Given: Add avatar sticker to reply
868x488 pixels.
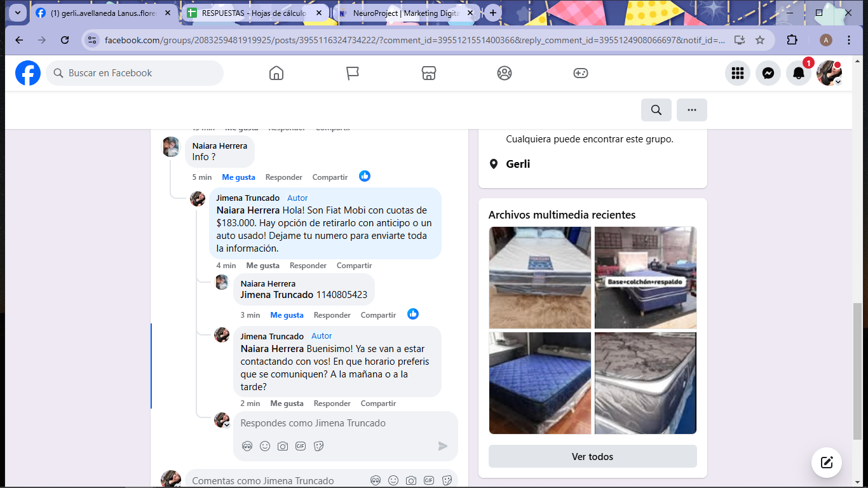Looking at the screenshot, I should [x=247, y=446].
